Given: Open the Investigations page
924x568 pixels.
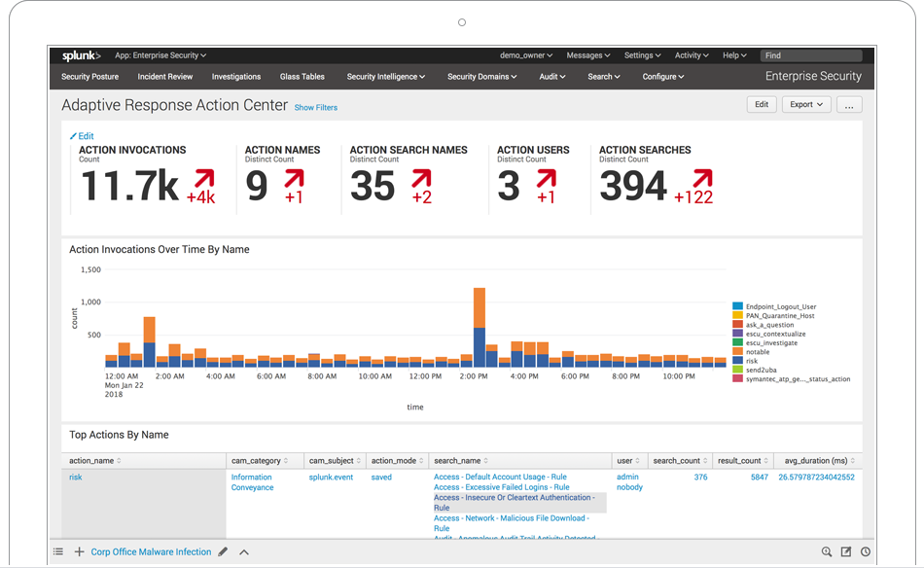Looking at the screenshot, I should [x=235, y=77].
